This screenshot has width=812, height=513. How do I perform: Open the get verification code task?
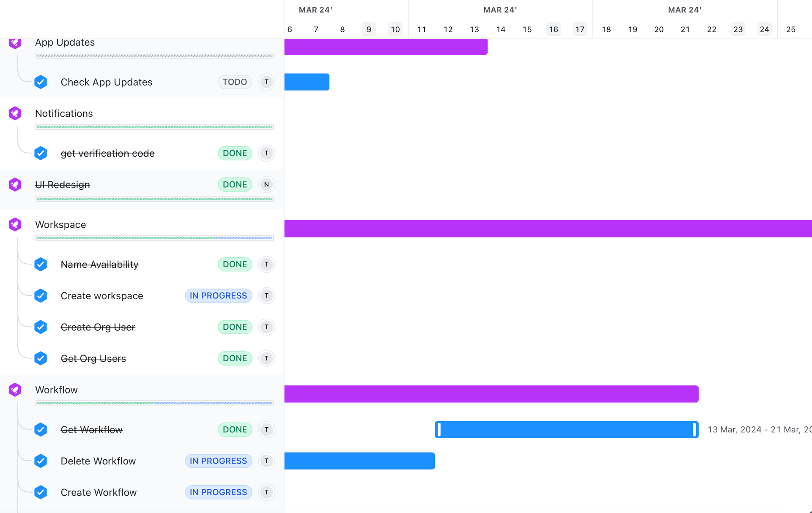(107, 153)
